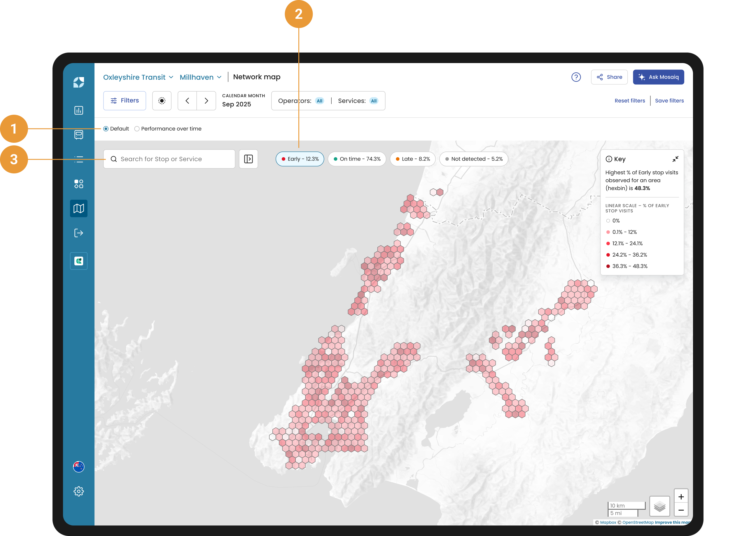Click Save filters link
756x536 pixels.
pos(669,101)
